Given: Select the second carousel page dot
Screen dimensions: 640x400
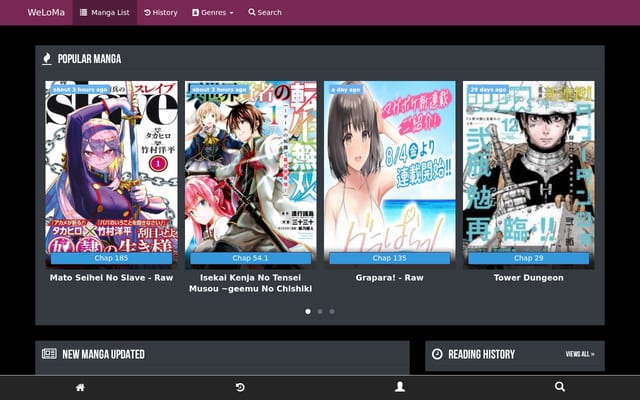Looking at the screenshot, I should point(320,311).
